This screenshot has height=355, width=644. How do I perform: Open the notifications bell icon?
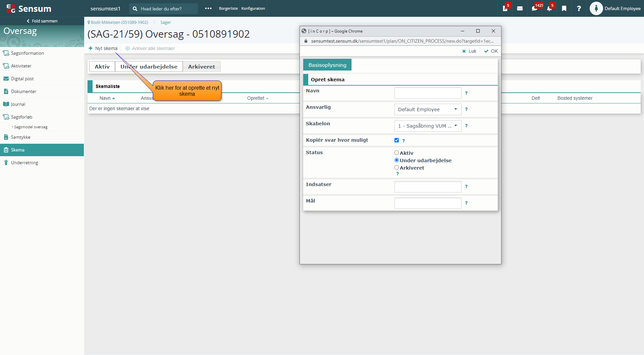coord(549,8)
